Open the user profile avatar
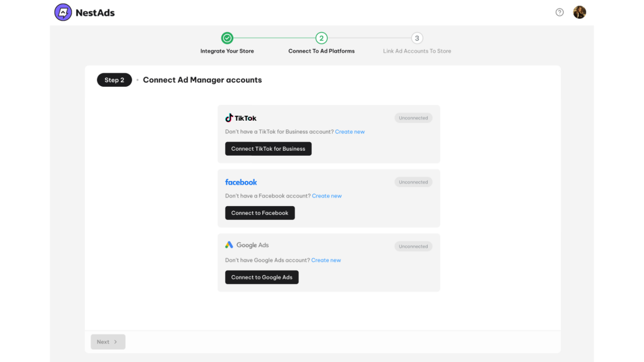The image size is (644, 362). tap(579, 13)
